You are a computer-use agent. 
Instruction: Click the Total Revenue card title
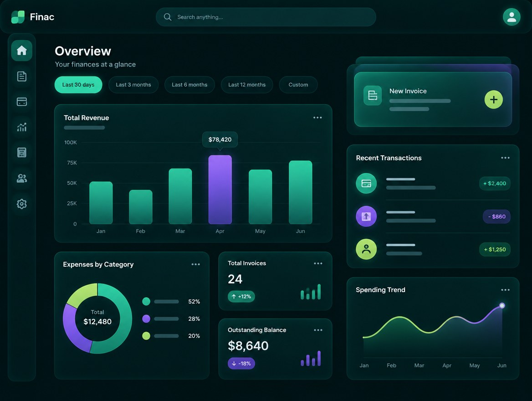(x=86, y=118)
